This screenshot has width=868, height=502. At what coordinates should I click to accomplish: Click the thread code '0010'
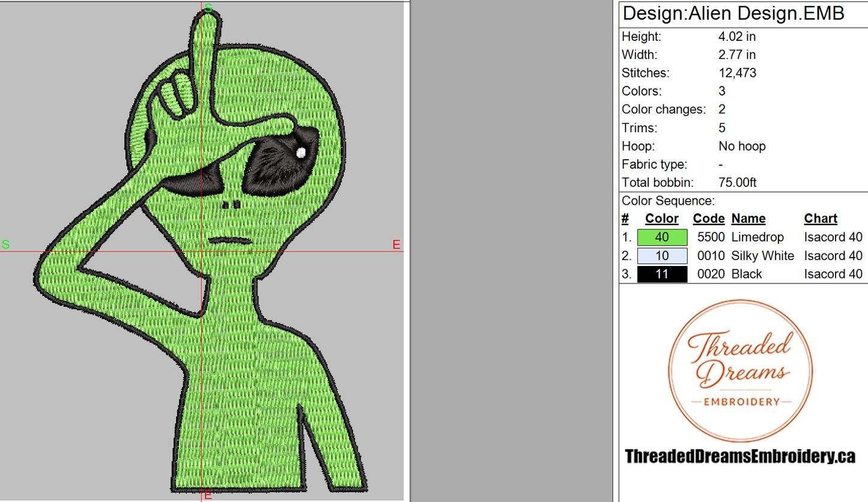tap(711, 256)
